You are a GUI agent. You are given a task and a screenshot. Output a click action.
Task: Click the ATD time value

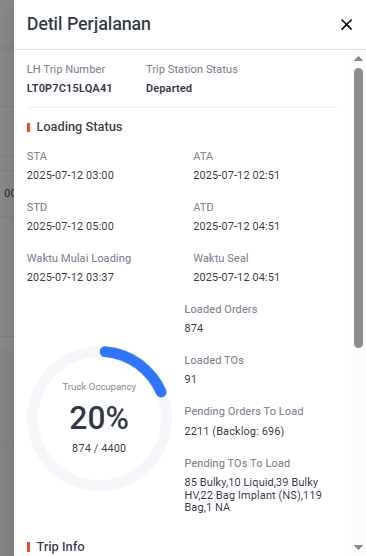[236, 226]
